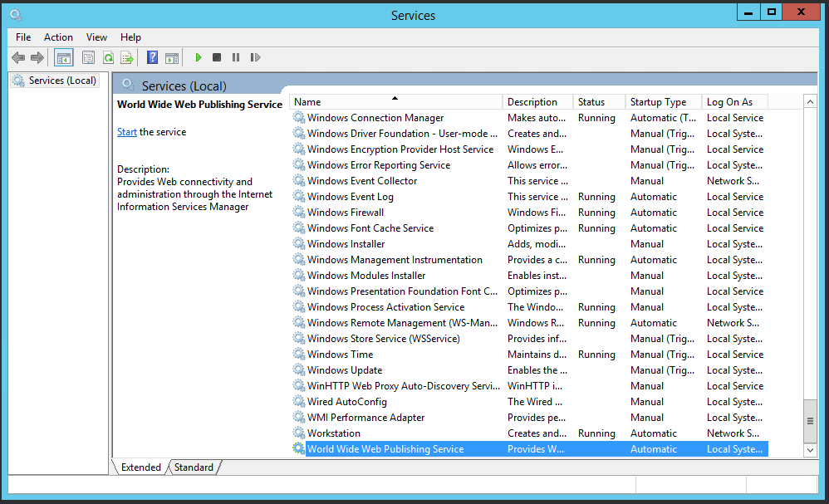Select the Windows Process Activation Service row
829x504 pixels.
click(x=530, y=306)
